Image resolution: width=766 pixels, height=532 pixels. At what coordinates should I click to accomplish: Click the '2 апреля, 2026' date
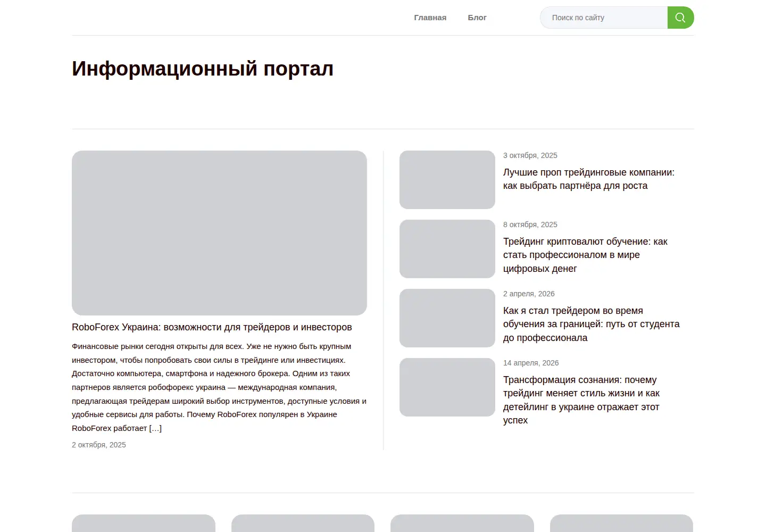point(529,294)
